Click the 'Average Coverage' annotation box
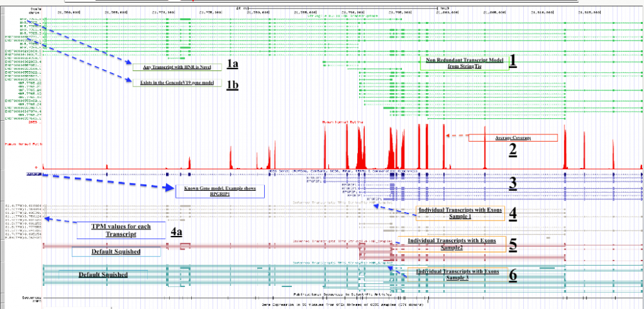The width and height of the screenshot is (644, 309). [x=512, y=138]
